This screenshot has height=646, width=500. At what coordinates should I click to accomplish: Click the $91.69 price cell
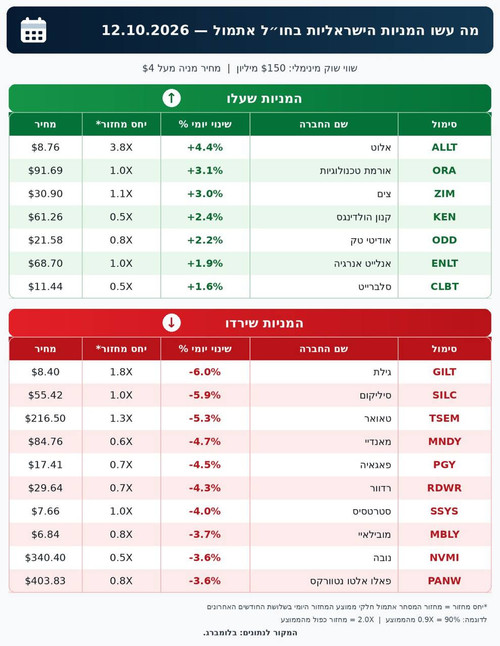pos(45,170)
